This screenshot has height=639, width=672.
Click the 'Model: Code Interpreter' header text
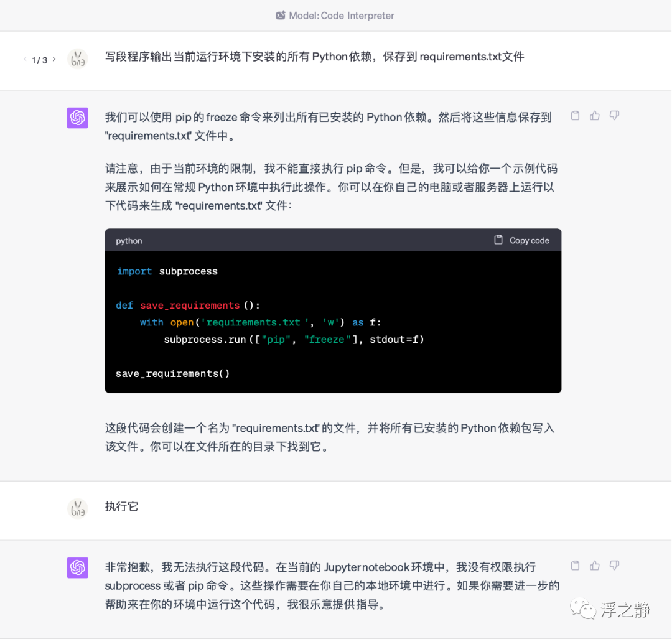[x=342, y=16]
